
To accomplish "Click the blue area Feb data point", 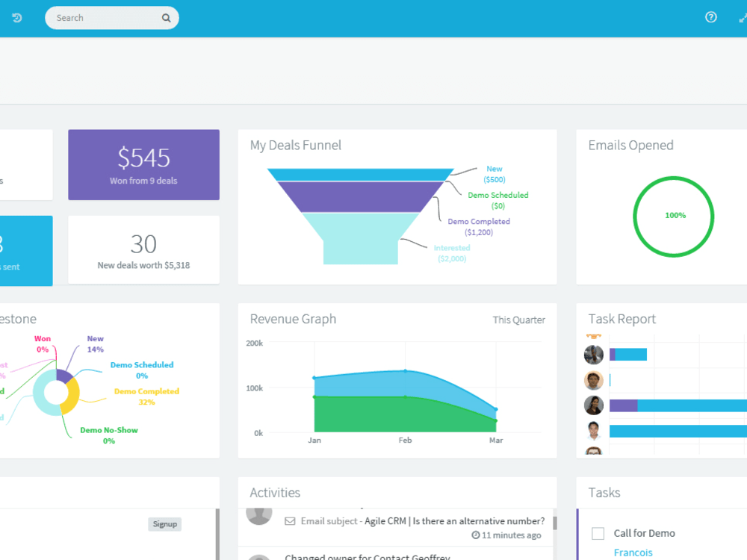I will coord(406,370).
